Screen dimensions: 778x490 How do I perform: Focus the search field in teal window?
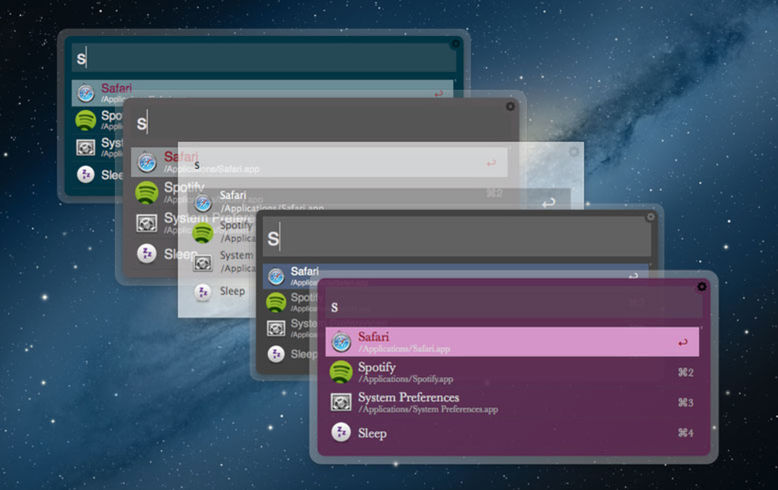click(264, 58)
